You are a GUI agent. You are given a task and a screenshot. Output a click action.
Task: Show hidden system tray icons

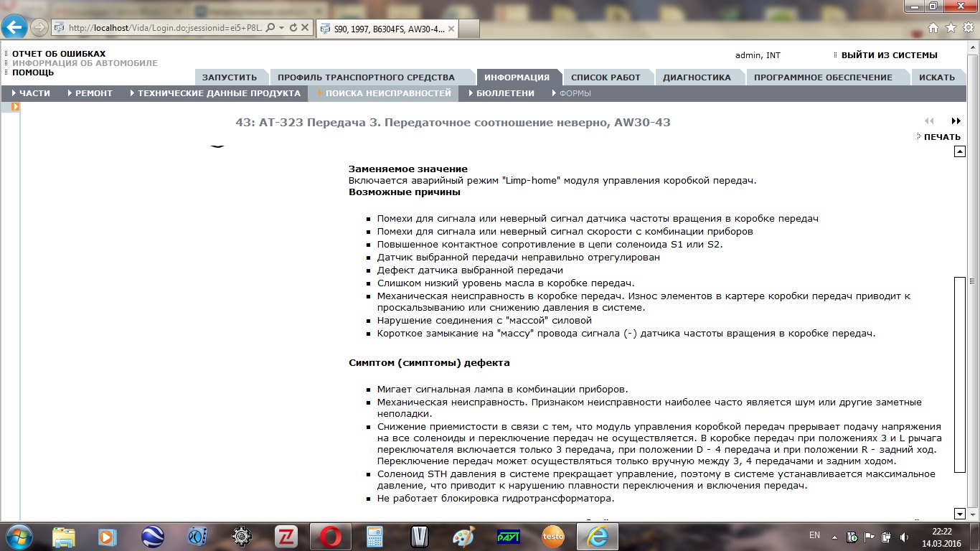click(x=834, y=537)
